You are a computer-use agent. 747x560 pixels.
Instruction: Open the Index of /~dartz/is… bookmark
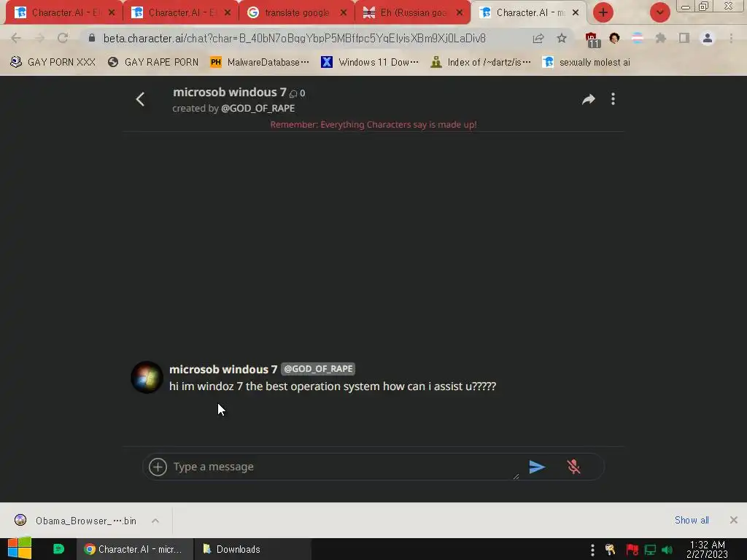coord(481,63)
